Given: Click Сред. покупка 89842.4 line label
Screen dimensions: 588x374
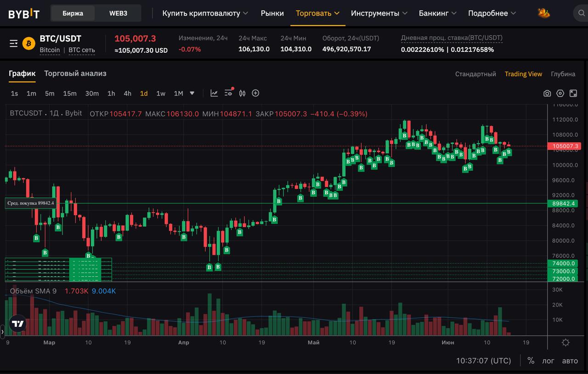Looking at the screenshot, I should 30,203.
